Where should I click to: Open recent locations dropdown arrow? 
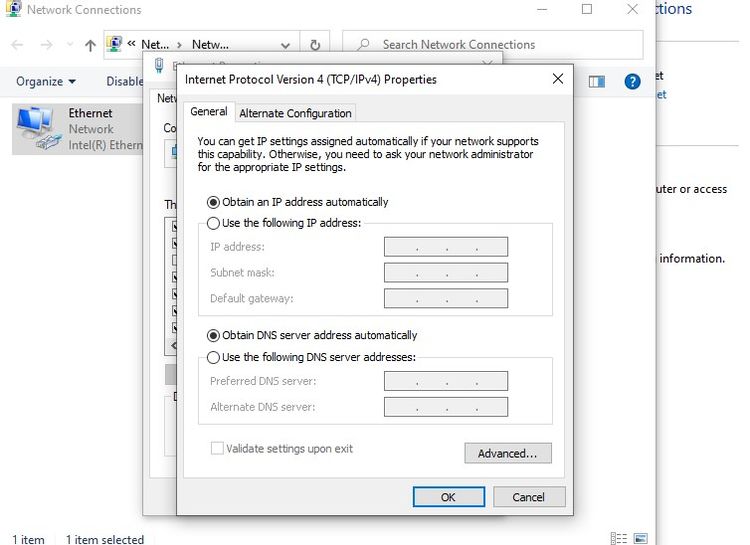click(70, 44)
